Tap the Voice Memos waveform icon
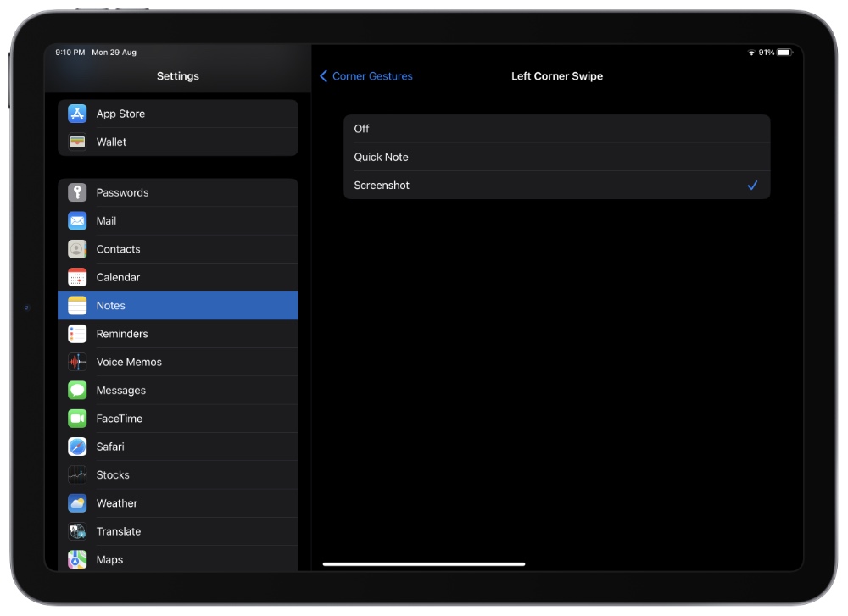 [77, 362]
